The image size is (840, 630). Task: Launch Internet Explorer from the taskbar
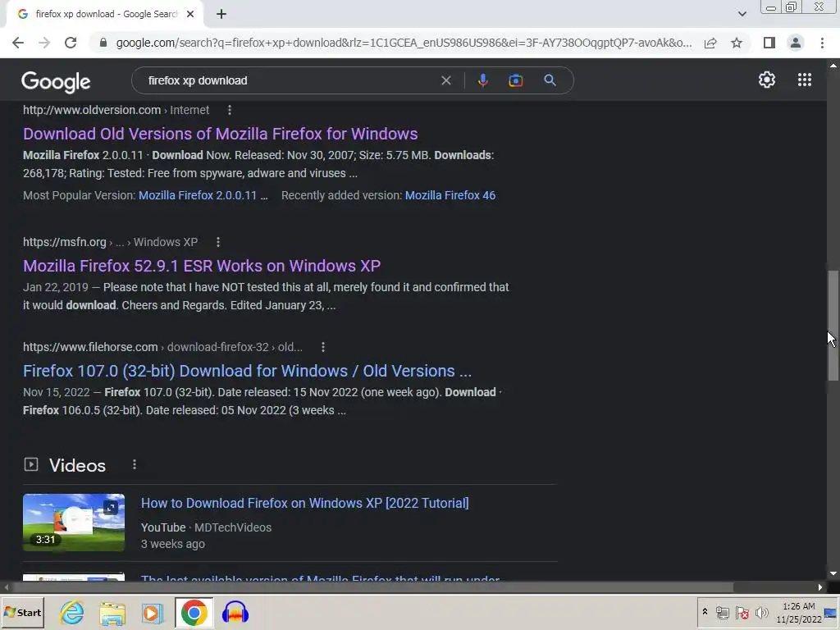(72, 612)
